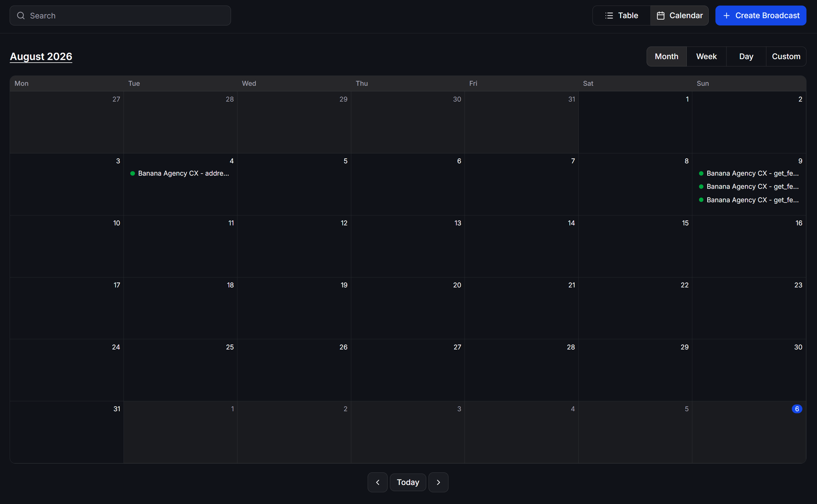The image size is (817, 504).
Task: Select the date 28 cell in August's last full week
Action: coord(522,370)
